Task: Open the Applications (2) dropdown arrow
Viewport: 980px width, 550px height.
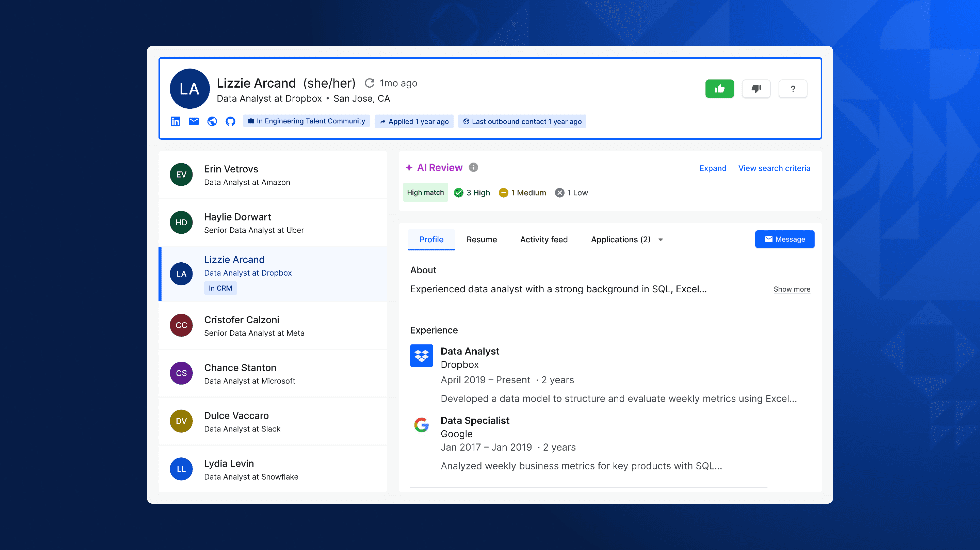Action: pyautogui.click(x=661, y=240)
